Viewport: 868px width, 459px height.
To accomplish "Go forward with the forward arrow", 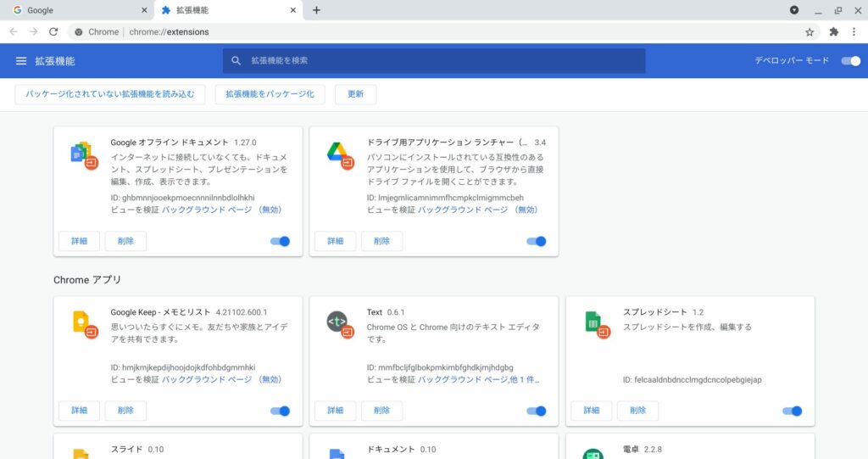I will coord(34,32).
